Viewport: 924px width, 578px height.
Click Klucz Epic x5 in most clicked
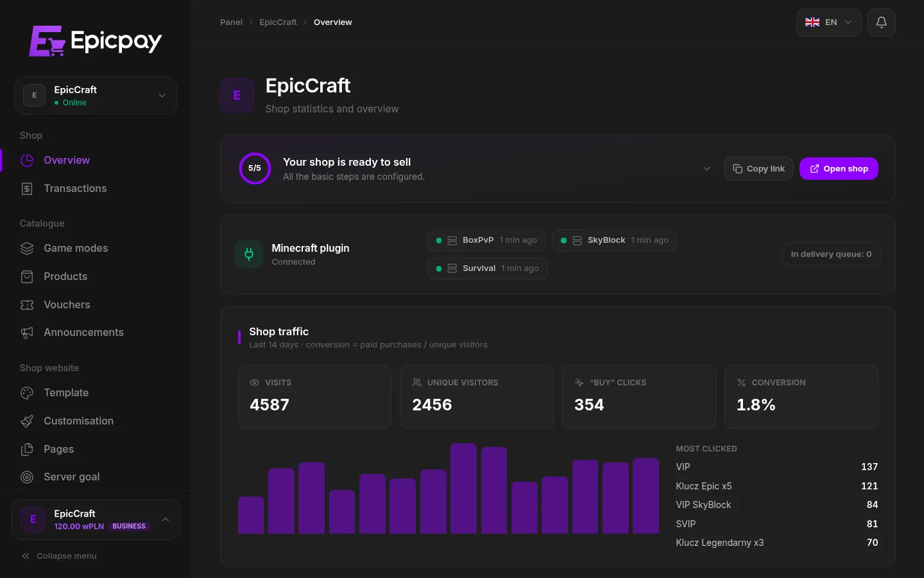tap(777, 486)
